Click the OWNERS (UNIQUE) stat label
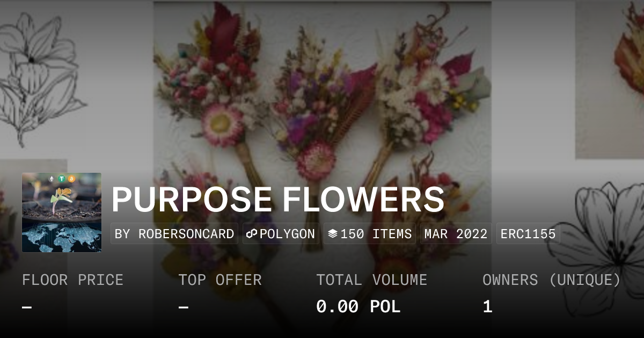The height and width of the screenshot is (338, 644). tap(552, 280)
